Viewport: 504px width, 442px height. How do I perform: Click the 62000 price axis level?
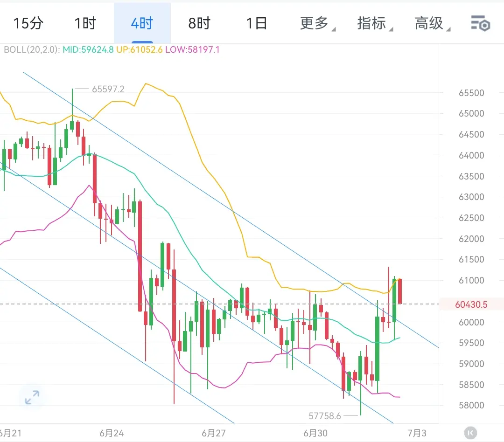pos(471,239)
